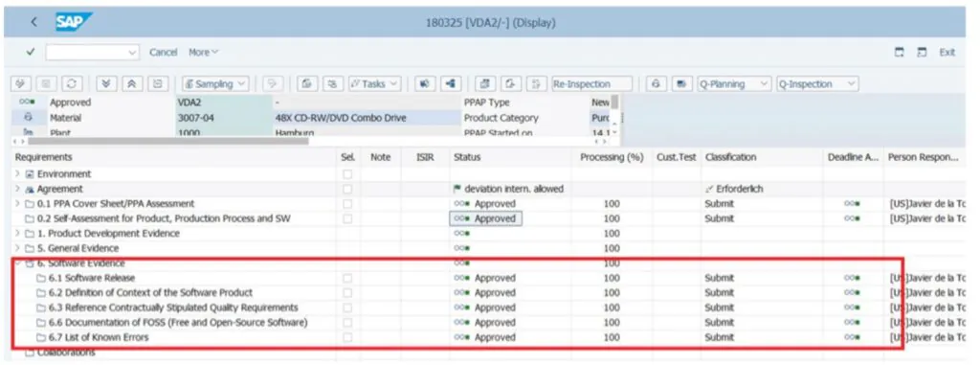The image size is (980, 365).
Task: Click the Re-Inspection button
Action: 591,84
